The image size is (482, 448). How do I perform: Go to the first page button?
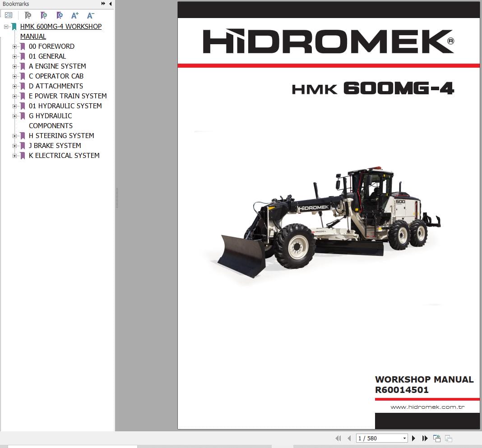[x=338, y=438]
